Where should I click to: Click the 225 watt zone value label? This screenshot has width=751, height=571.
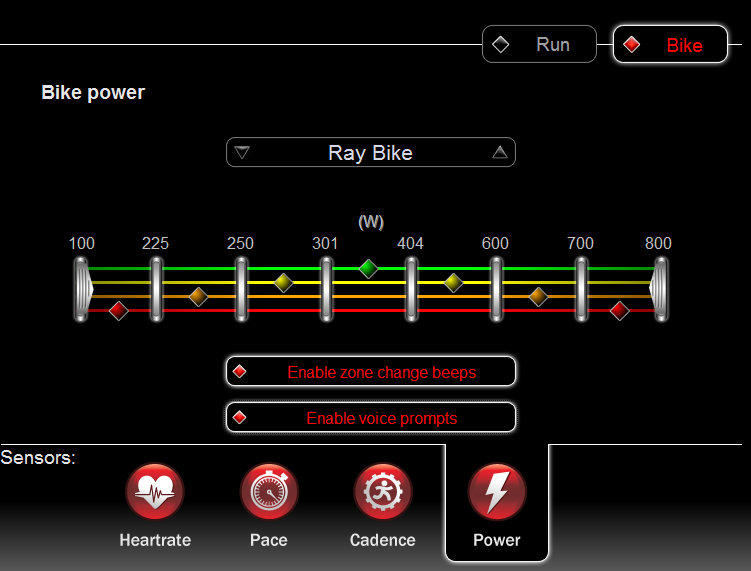point(155,243)
